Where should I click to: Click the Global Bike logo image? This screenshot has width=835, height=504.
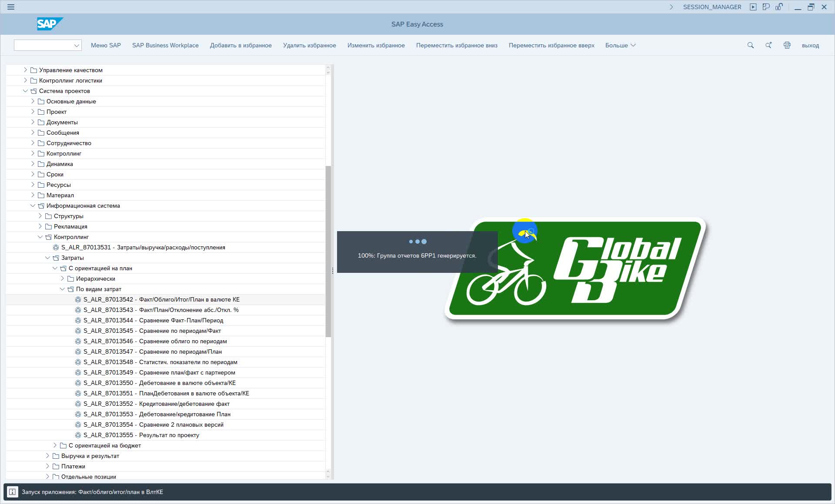click(575, 269)
